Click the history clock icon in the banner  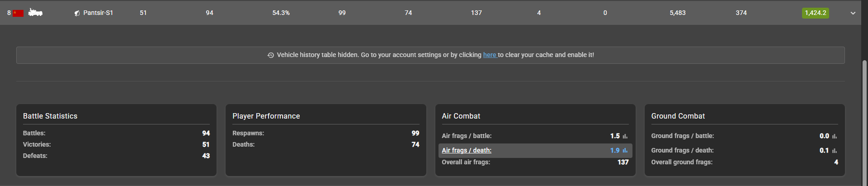(x=271, y=55)
